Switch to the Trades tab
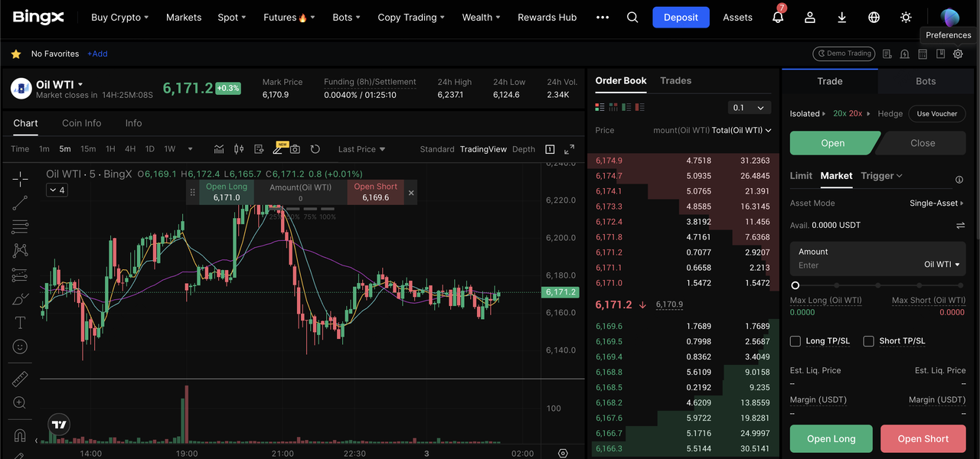 [675, 80]
